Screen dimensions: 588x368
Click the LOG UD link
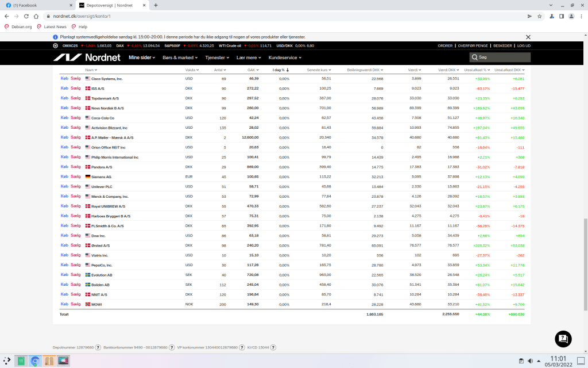pyautogui.click(x=523, y=45)
